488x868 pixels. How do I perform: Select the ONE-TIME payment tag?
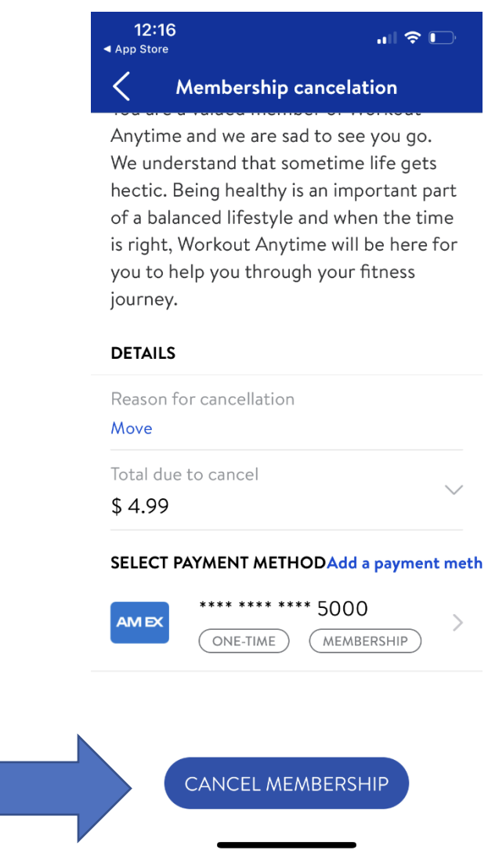click(244, 641)
